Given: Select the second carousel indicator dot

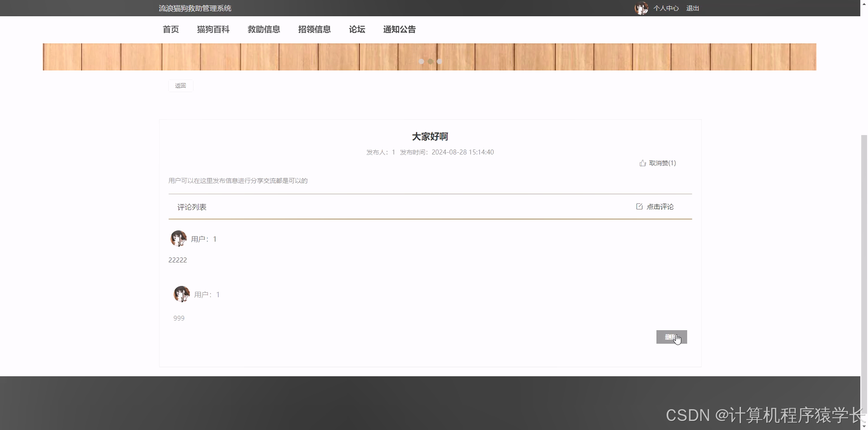Looking at the screenshot, I should coord(430,61).
